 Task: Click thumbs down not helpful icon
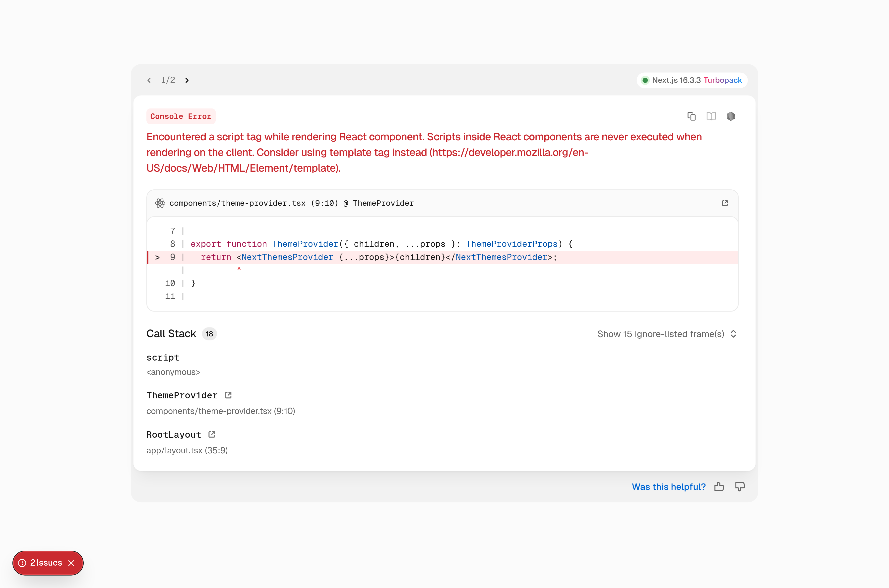(740, 487)
